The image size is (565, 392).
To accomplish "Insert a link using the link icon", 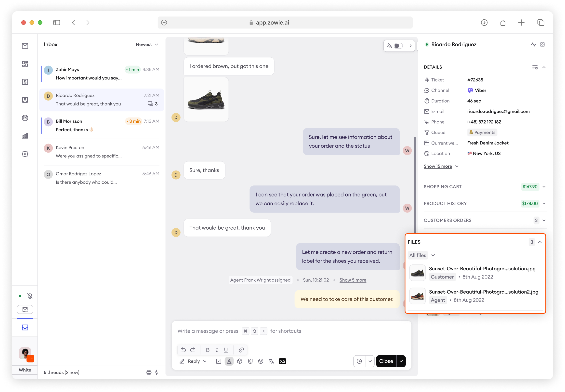I will 241,350.
